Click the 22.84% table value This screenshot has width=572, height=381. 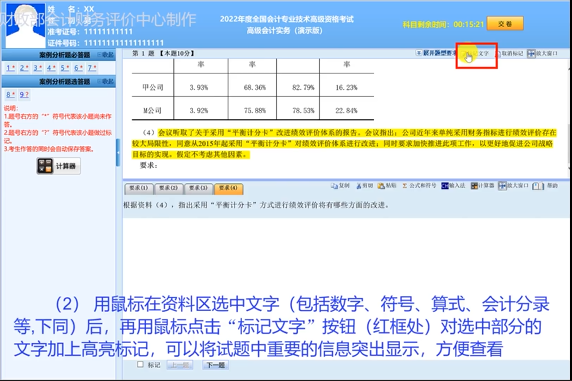[x=347, y=110]
